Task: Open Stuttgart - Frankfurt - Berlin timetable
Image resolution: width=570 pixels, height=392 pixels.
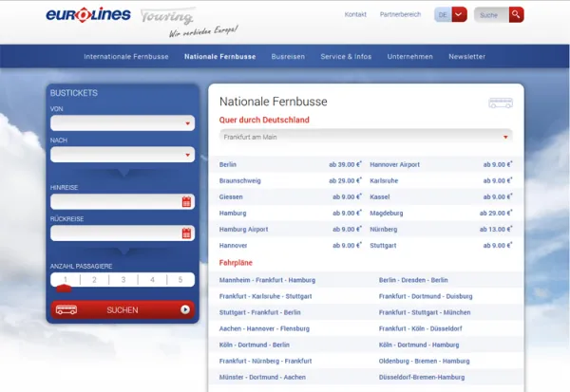Action: coord(260,312)
